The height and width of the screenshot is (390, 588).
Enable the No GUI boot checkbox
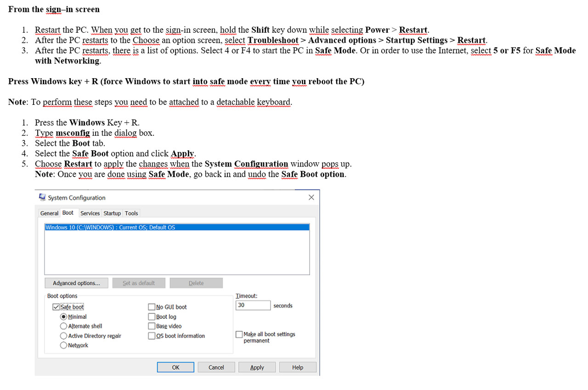click(x=152, y=307)
